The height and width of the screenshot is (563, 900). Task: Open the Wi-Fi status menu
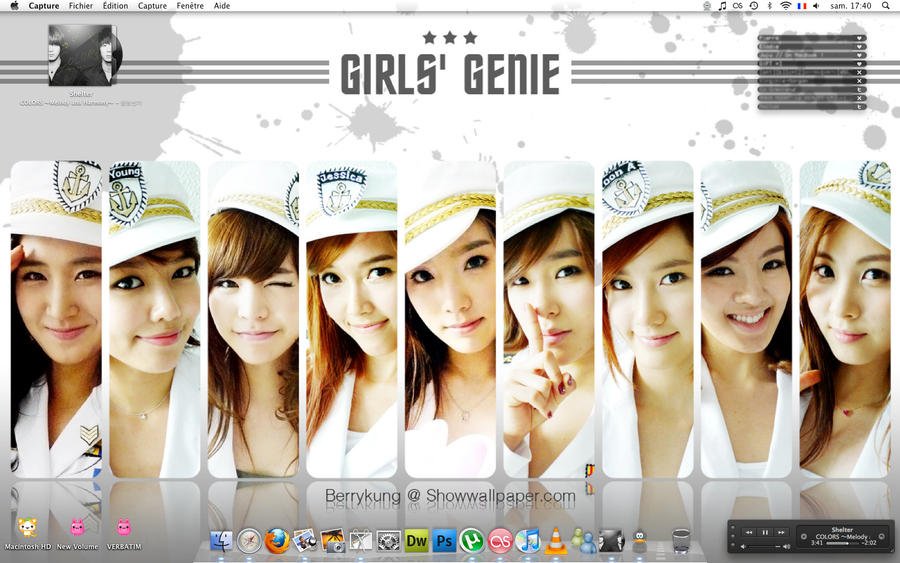(x=785, y=6)
